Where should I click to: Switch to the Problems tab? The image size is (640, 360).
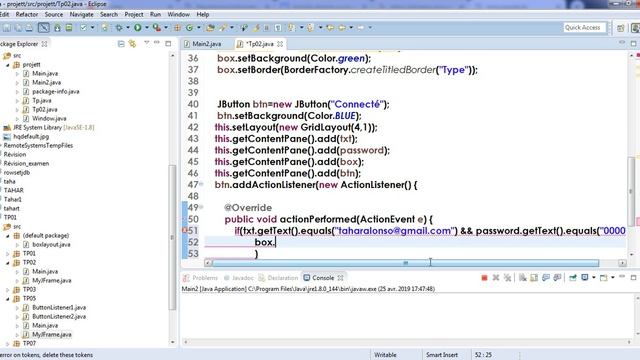[x=201, y=278]
